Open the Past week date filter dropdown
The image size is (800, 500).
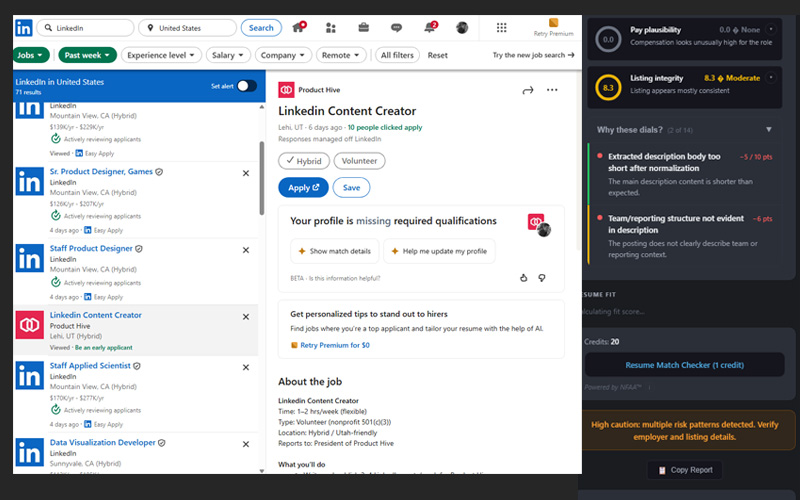pos(88,55)
